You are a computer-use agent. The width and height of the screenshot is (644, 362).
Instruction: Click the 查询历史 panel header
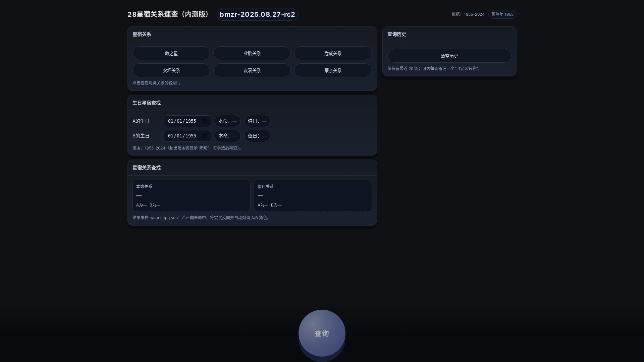449,34
